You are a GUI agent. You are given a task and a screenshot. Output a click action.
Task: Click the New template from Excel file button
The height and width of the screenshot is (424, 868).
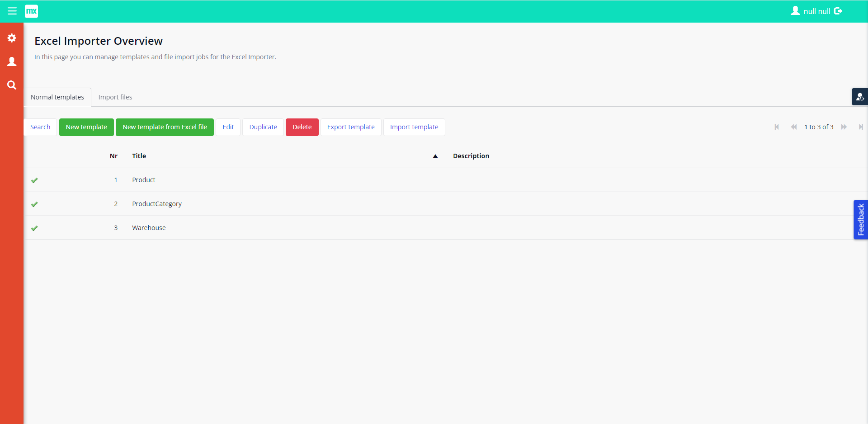165,127
